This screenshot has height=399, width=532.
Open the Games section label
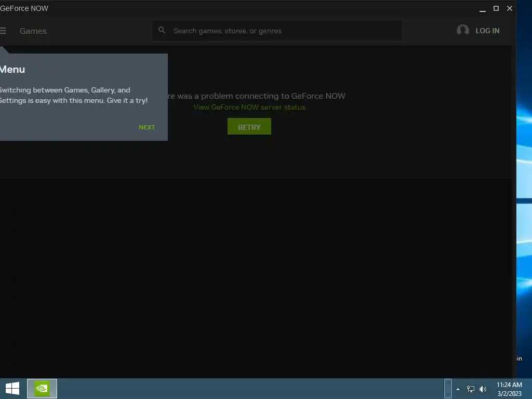[33, 31]
